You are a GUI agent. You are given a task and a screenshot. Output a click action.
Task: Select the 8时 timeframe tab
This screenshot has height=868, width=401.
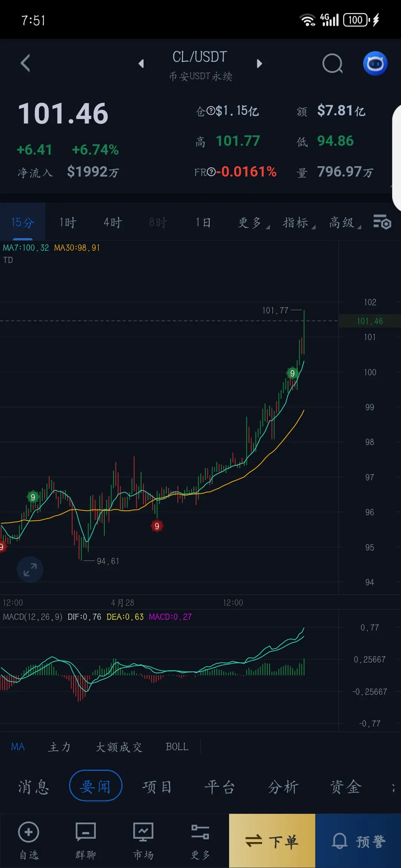point(158,222)
